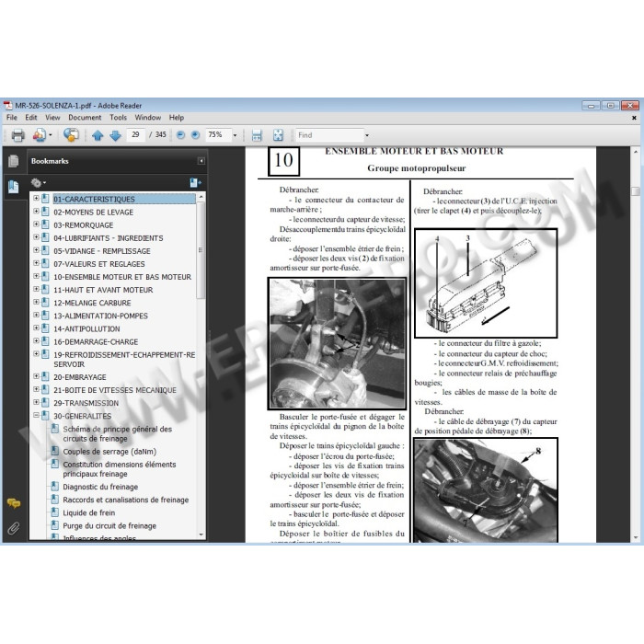Expand 12-MELANGE CARBURE bookmark
This screenshot has height=644, width=644.
click(x=36, y=303)
